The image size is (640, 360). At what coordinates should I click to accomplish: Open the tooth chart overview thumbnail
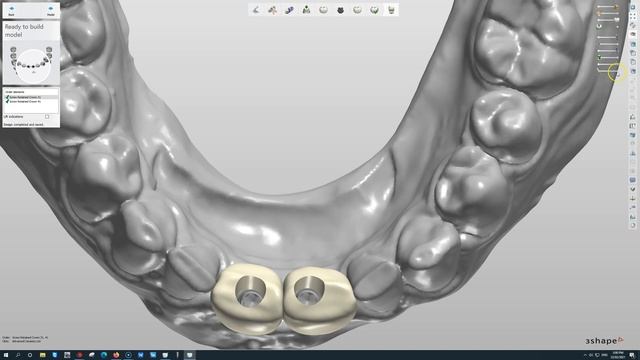[31, 63]
